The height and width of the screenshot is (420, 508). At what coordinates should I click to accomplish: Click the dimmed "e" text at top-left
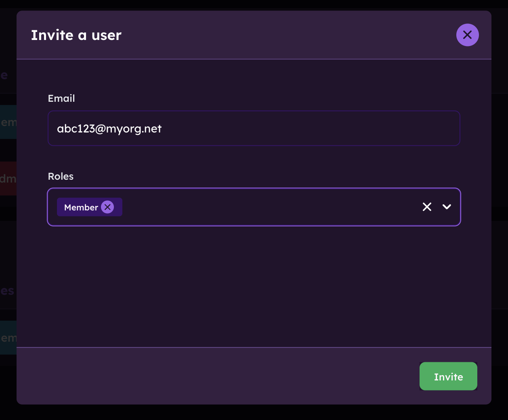point(4,75)
